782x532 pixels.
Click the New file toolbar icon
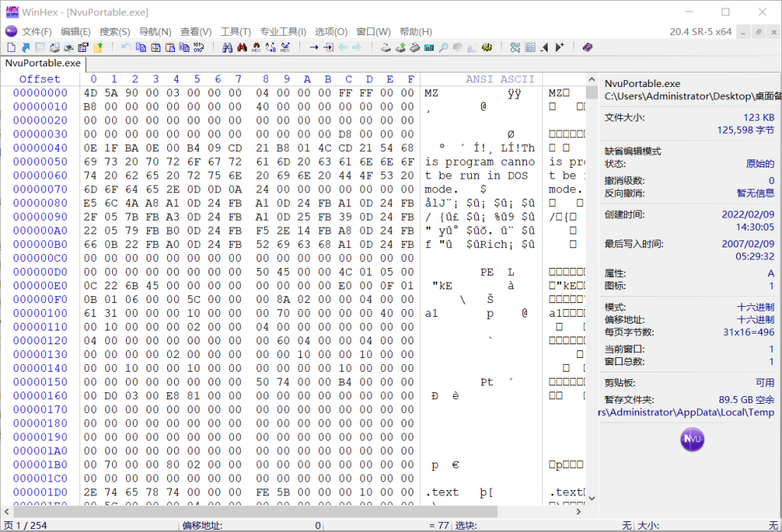11,47
